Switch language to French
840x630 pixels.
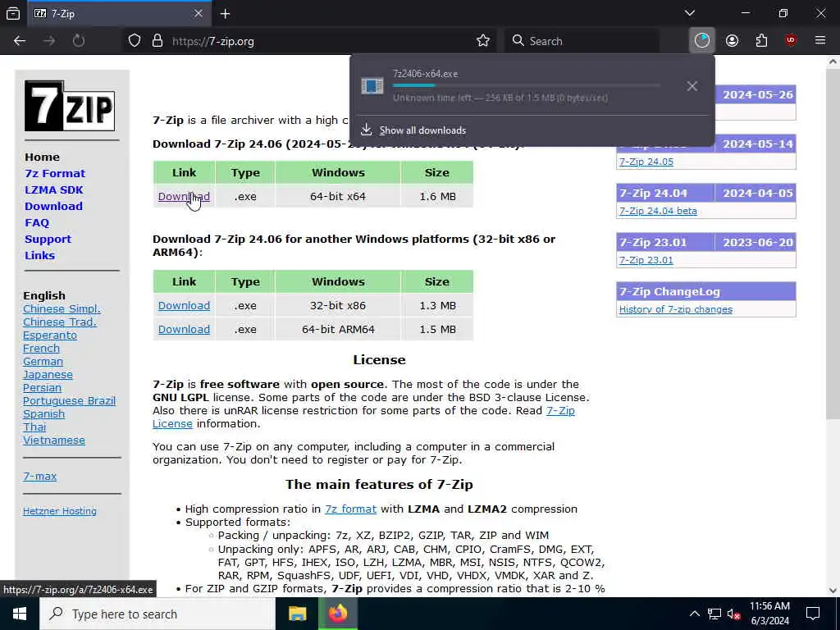(41, 348)
